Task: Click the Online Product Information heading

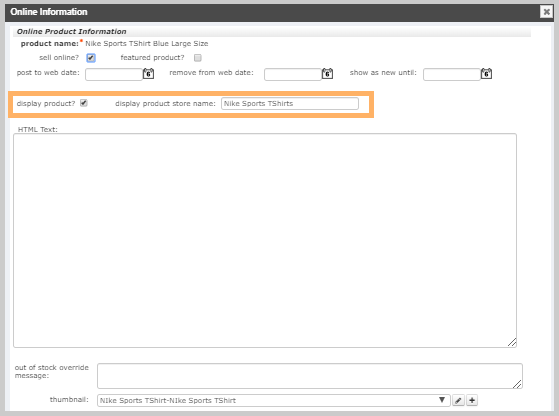Action: tap(72, 31)
